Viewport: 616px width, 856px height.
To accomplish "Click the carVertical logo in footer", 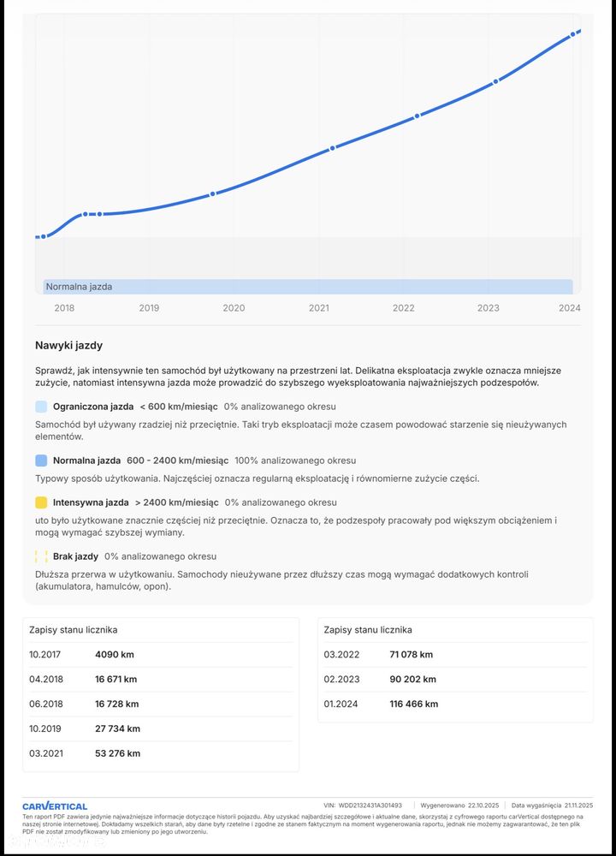I will (55, 805).
